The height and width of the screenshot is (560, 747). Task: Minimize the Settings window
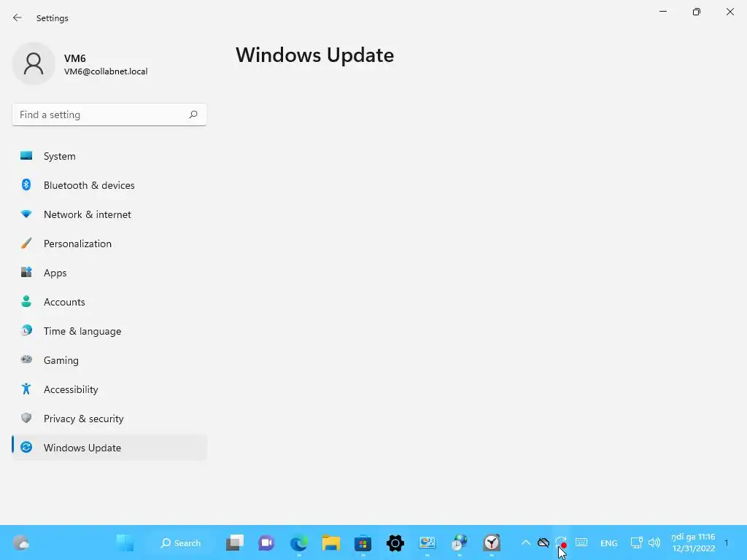click(663, 12)
